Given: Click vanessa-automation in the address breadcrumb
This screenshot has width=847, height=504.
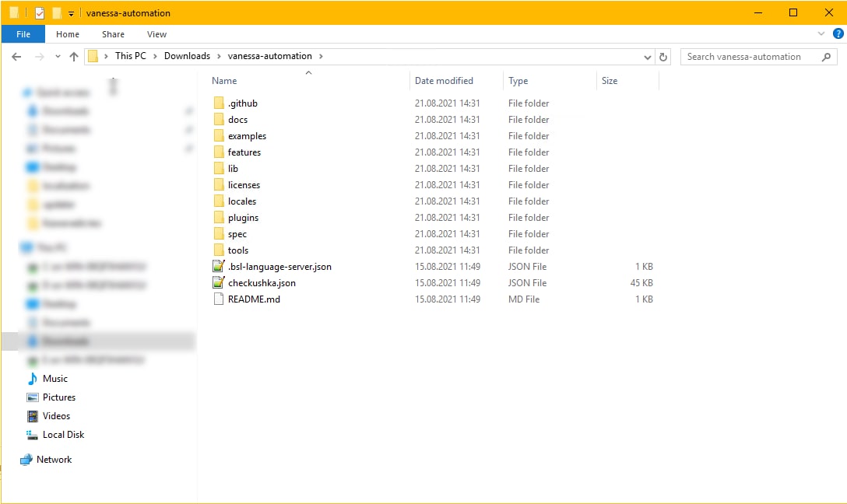Looking at the screenshot, I should coord(269,56).
